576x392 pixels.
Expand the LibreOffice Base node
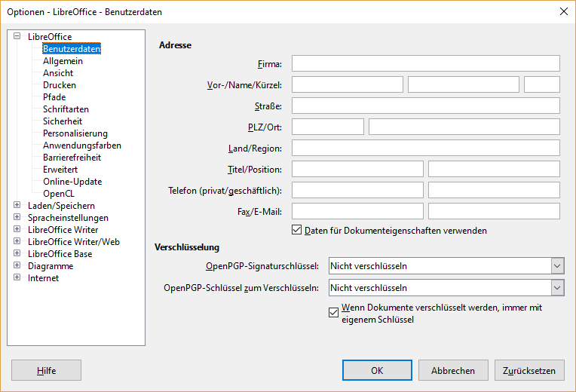17,253
